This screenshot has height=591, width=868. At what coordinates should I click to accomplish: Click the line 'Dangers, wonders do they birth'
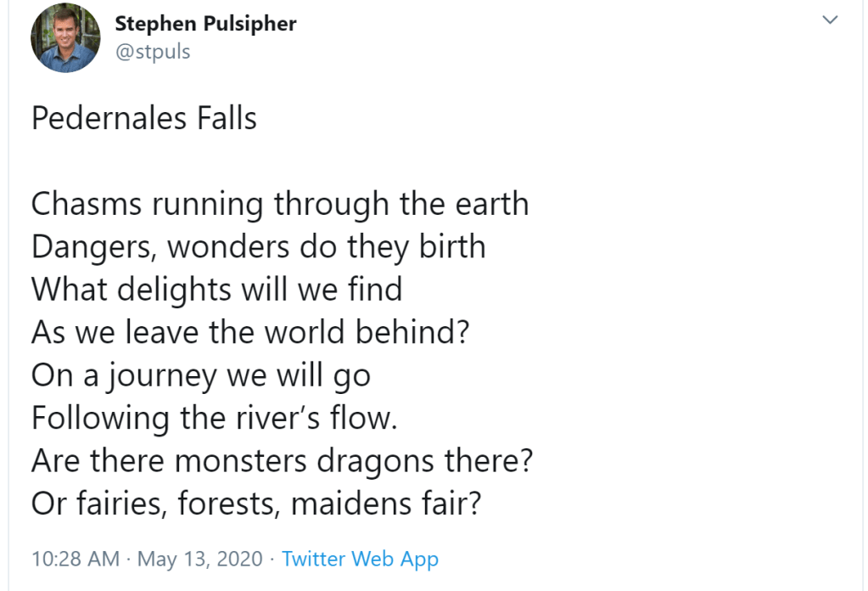(259, 247)
